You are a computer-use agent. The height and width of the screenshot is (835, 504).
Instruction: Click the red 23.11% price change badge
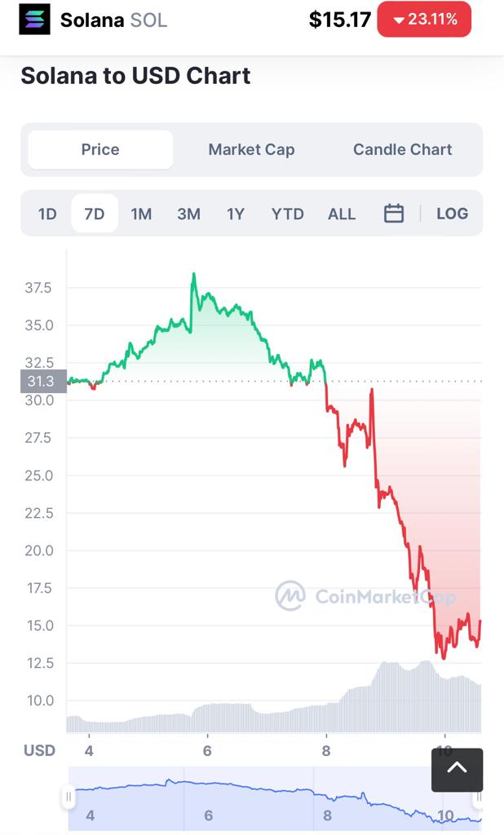tap(424, 20)
